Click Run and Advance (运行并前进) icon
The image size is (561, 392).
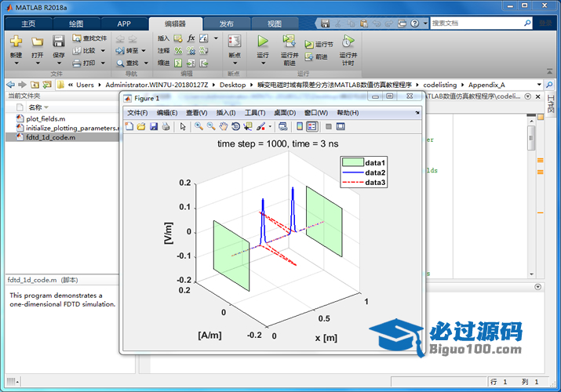point(289,42)
